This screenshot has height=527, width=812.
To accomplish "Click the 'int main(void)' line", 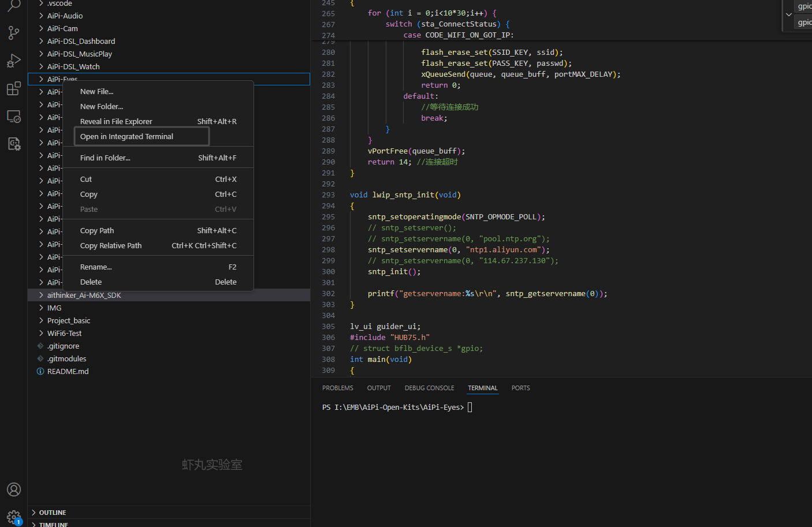I will tap(381, 359).
